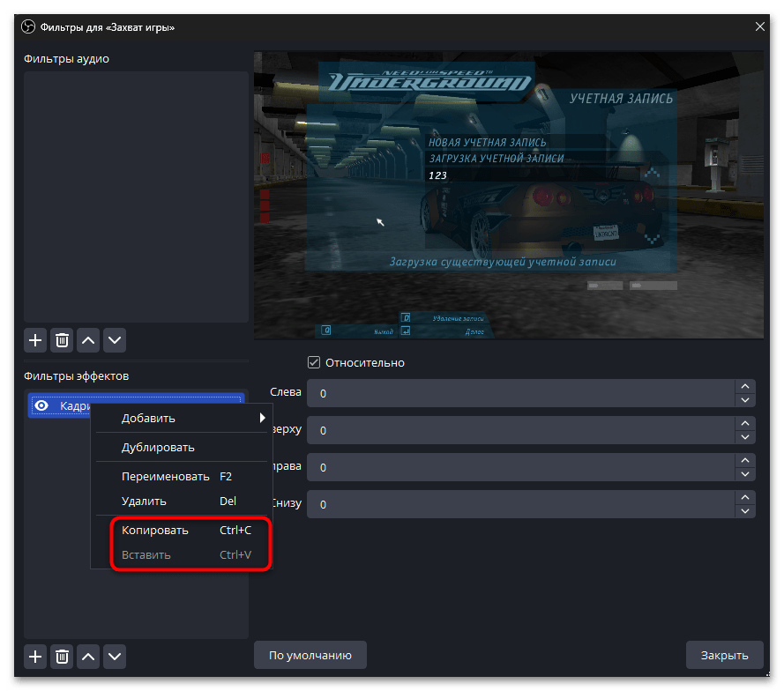Click По умолчанию button

pyautogui.click(x=310, y=655)
